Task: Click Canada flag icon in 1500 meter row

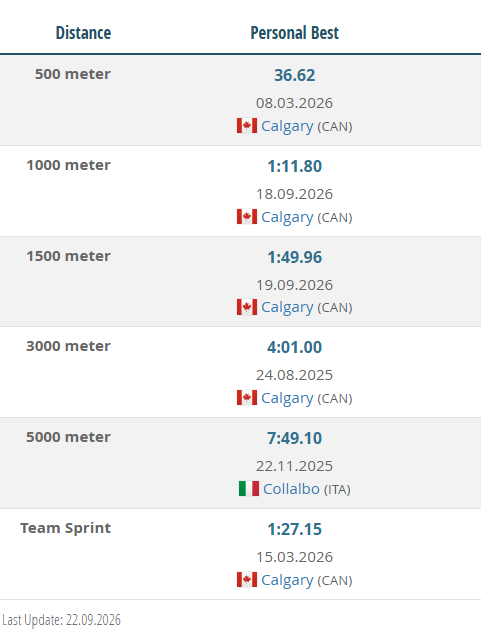Action: (x=247, y=307)
